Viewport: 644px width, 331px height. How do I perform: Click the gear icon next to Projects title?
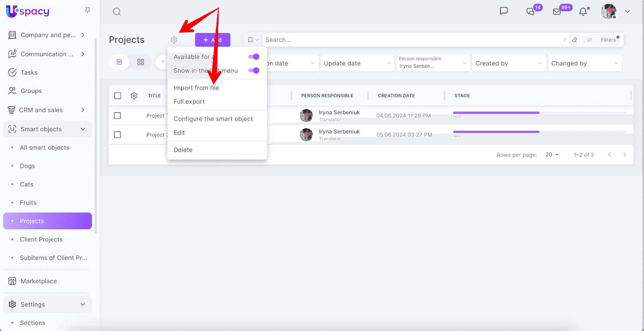pyautogui.click(x=174, y=40)
